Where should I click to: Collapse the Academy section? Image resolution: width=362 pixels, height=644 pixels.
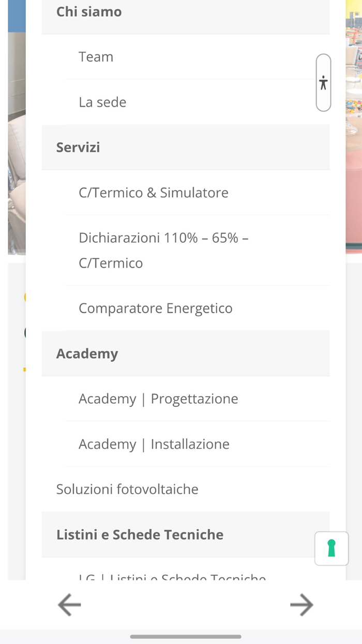(87, 353)
